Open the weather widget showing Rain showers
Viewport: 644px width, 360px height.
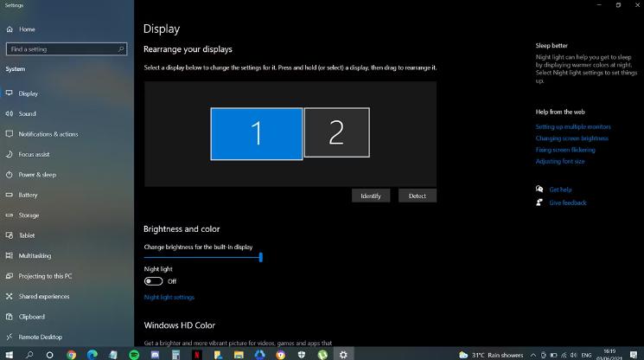click(x=491, y=355)
